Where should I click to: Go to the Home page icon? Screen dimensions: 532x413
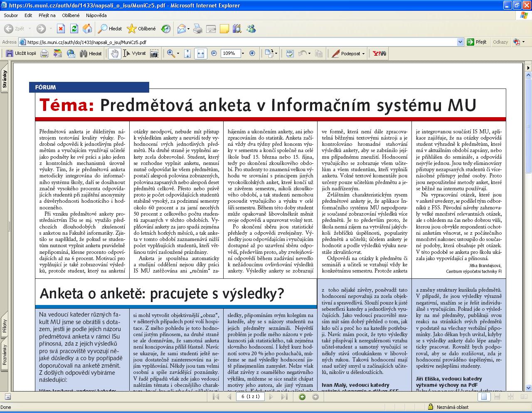click(x=87, y=29)
